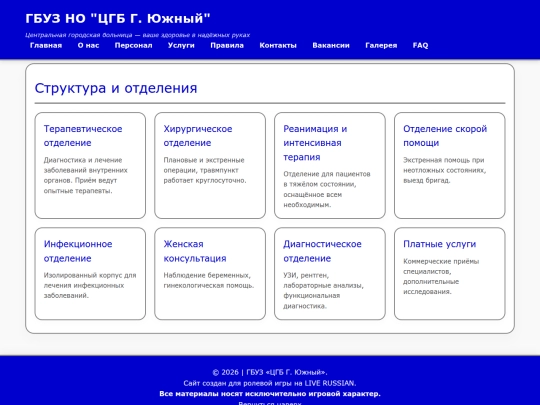This screenshot has width=540, height=405.
Task: Open the FAQ menu item
Action: click(420, 45)
